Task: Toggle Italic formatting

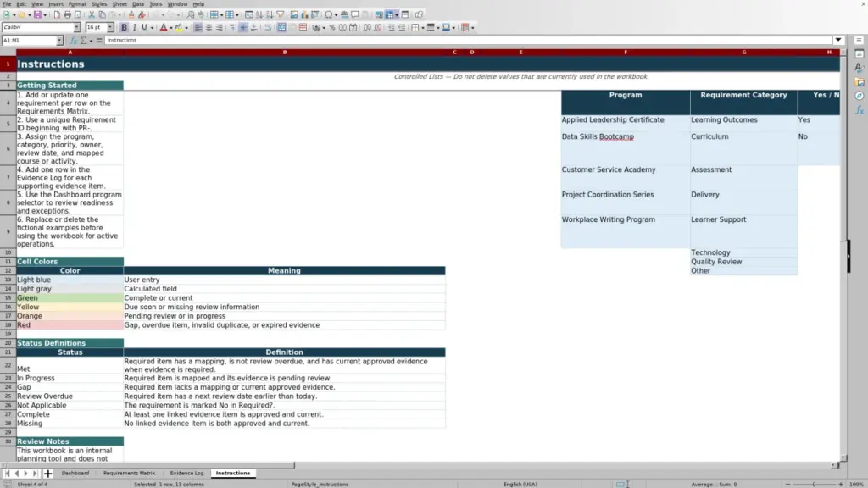Action: (x=134, y=27)
